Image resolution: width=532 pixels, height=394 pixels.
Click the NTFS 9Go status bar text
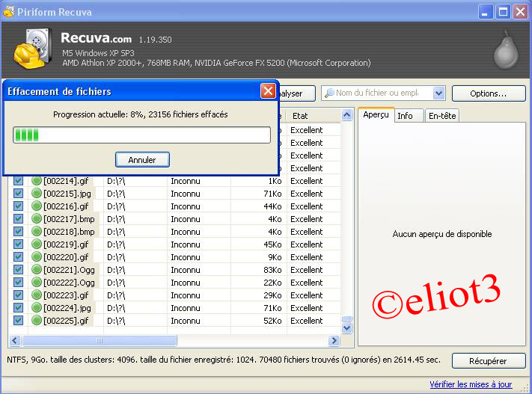224,360
